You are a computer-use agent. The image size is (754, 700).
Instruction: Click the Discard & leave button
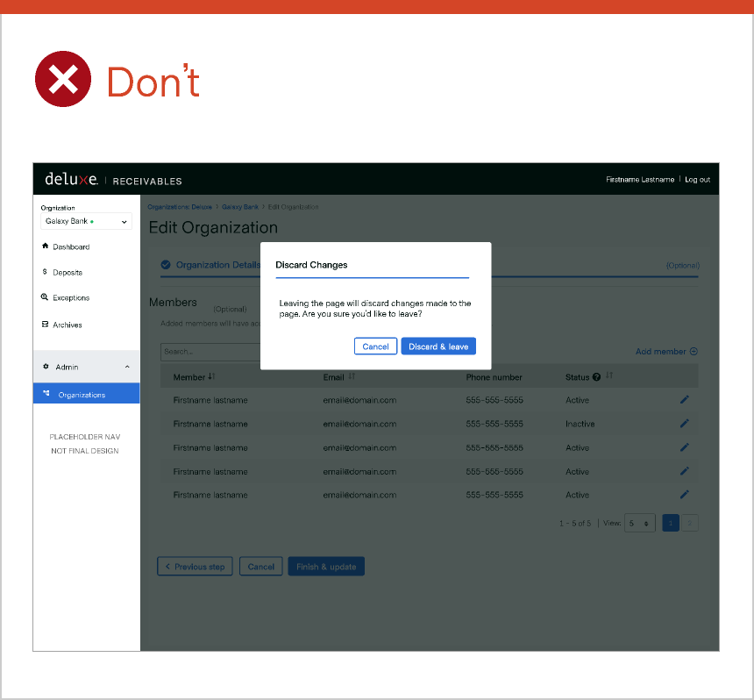pos(438,346)
